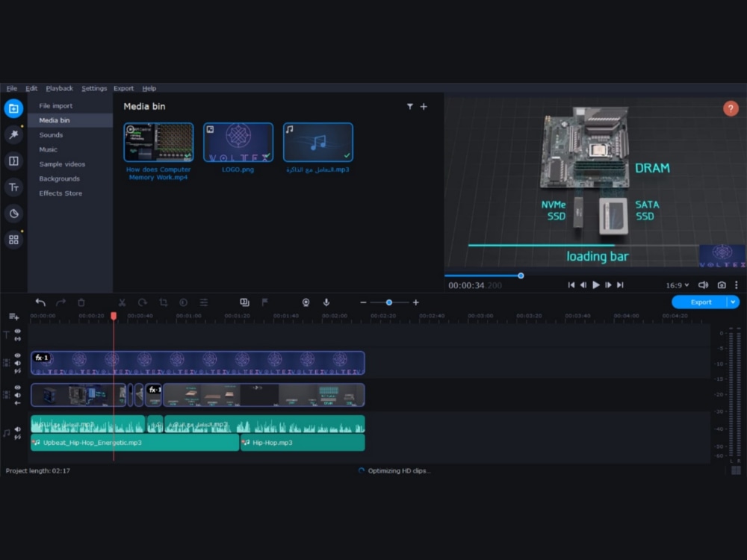Click the red Help question mark
Viewport: 747px width, 560px height.
click(x=731, y=108)
